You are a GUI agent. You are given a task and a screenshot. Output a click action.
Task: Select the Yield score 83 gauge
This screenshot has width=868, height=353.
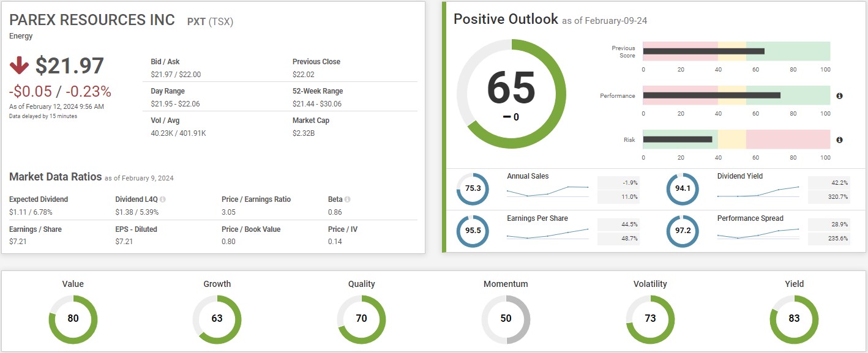click(x=794, y=319)
